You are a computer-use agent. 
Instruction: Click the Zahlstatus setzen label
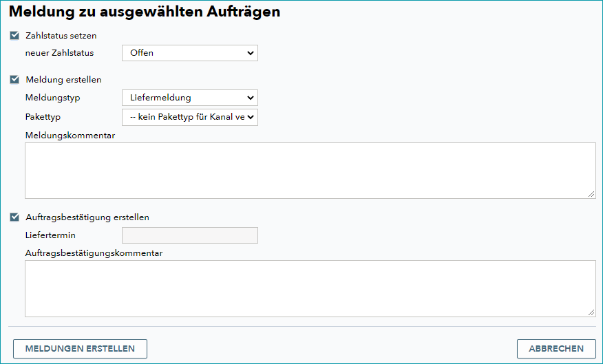tap(61, 36)
